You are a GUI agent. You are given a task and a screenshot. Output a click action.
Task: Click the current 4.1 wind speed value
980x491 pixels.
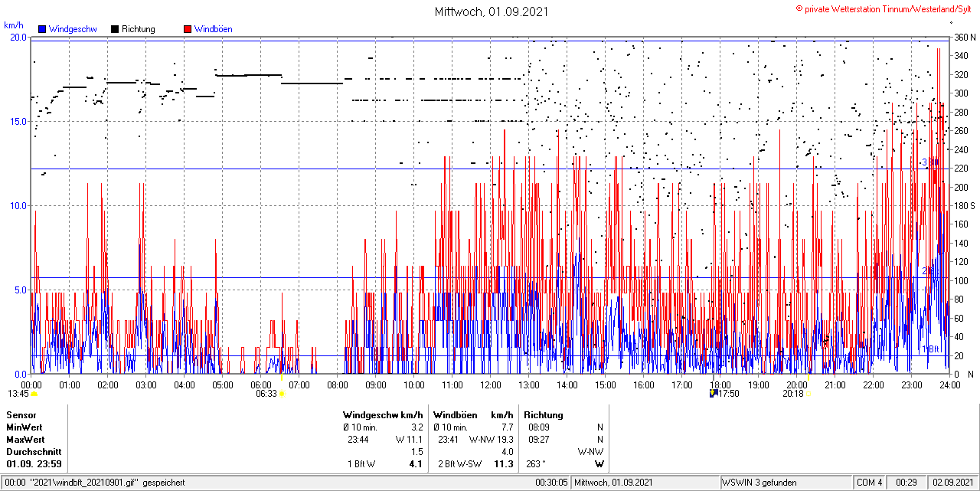coord(416,463)
